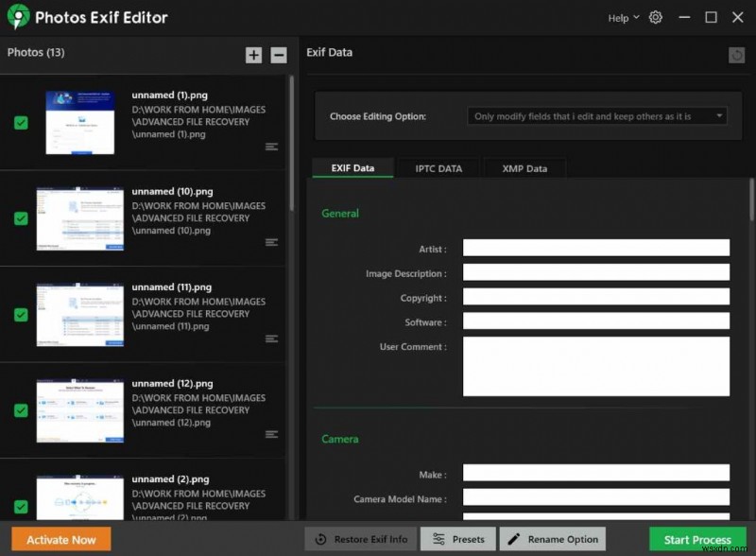Collapse the Camera section header
The image size is (756, 556).
[x=340, y=439]
